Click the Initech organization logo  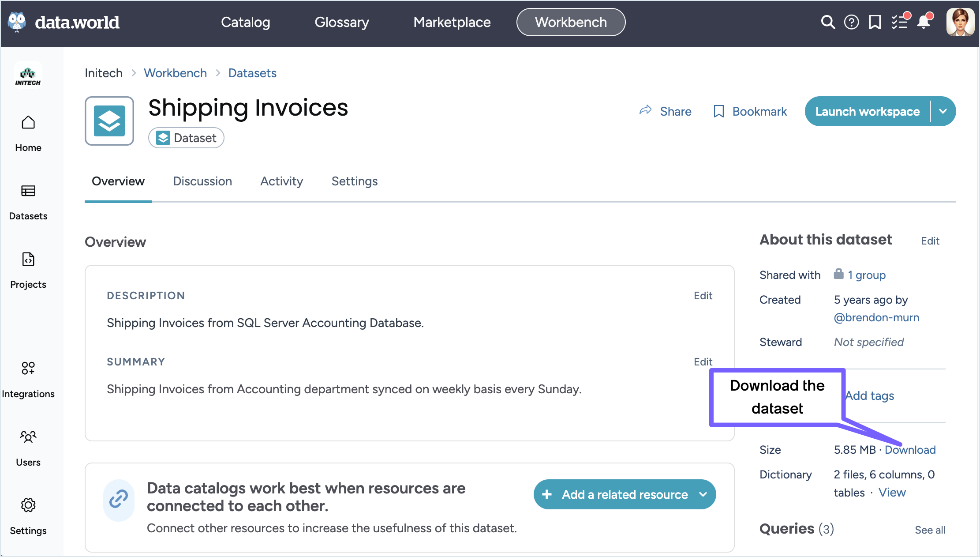[28, 75]
